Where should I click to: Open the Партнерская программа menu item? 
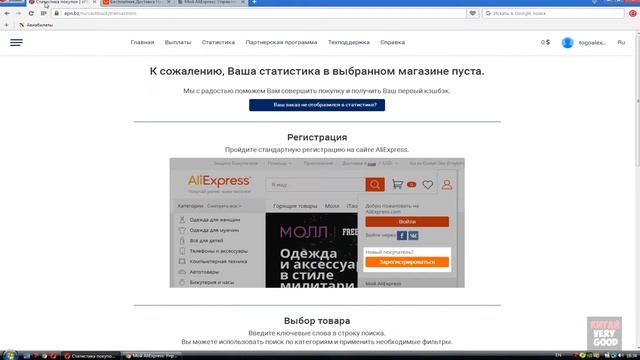[281, 42]
